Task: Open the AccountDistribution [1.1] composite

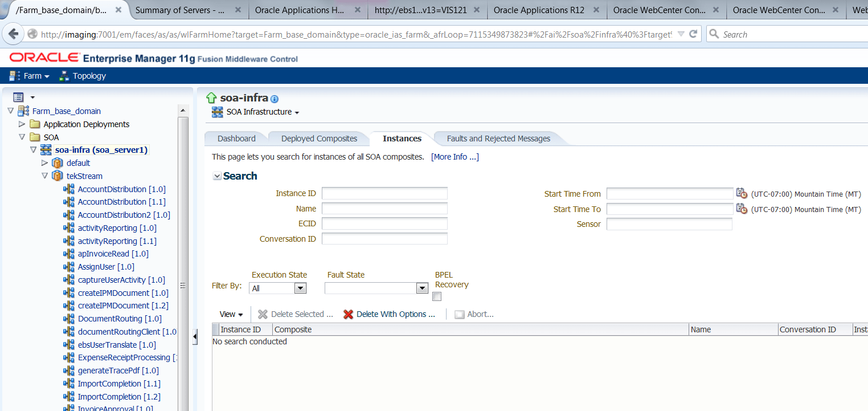Action: [x=122, y=202]
